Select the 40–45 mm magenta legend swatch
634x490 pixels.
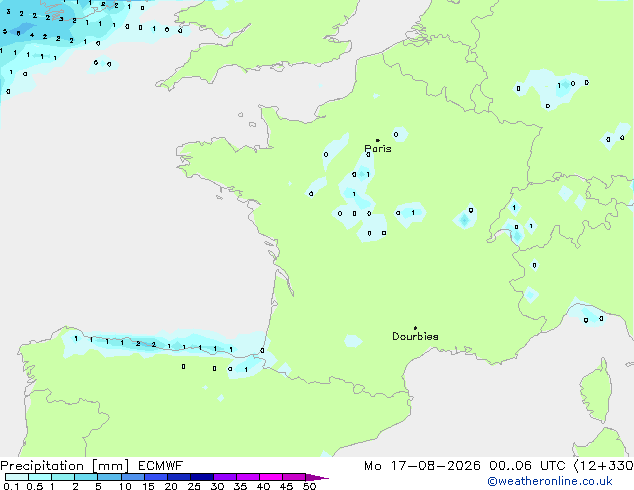tap(271, 477)
